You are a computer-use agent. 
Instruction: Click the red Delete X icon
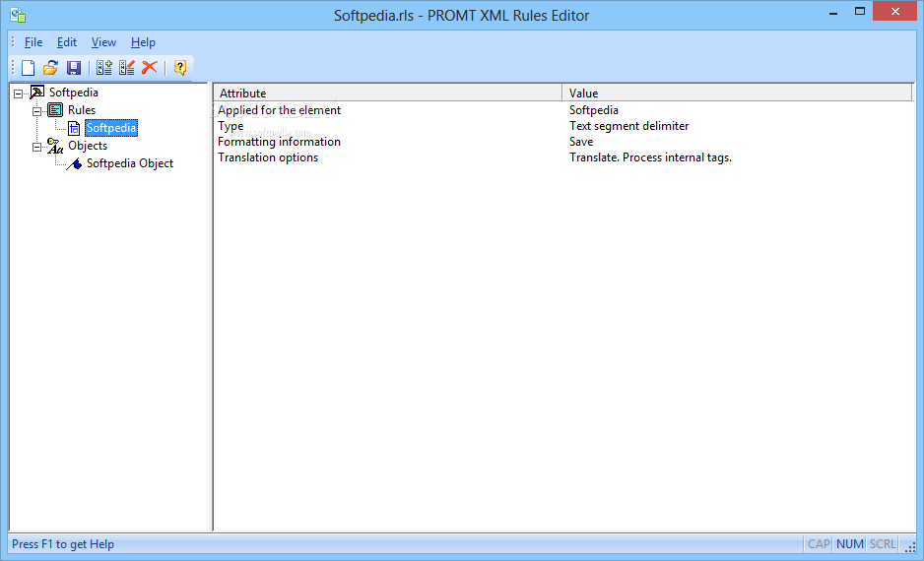click(x=150, y=68)
